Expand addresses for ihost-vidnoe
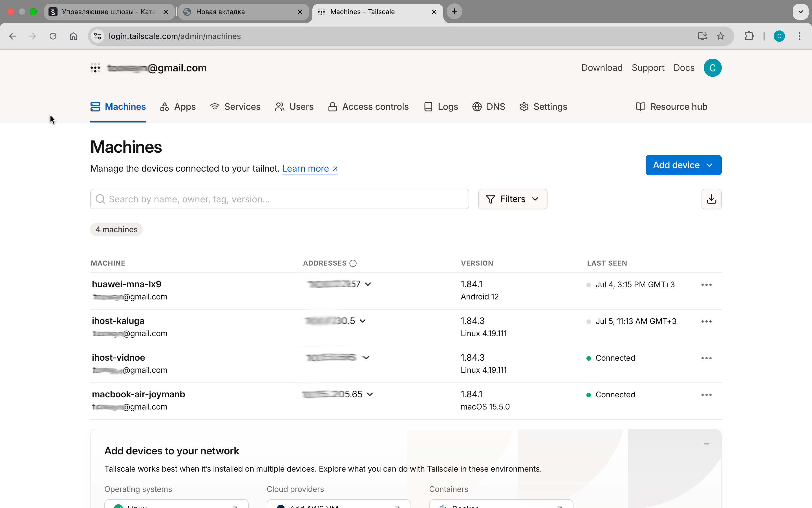This screenshot has width=812, height=508. (x=366, y=358)
